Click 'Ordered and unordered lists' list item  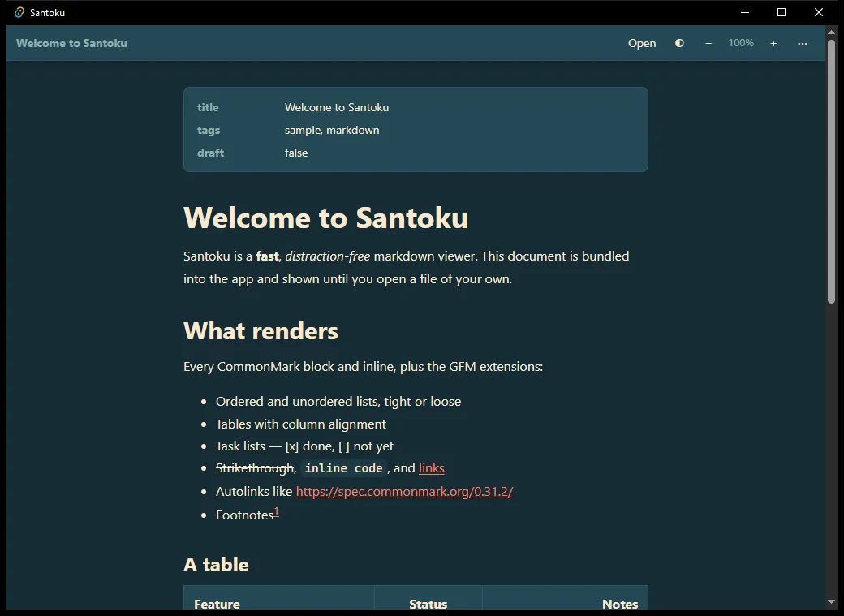338,401
